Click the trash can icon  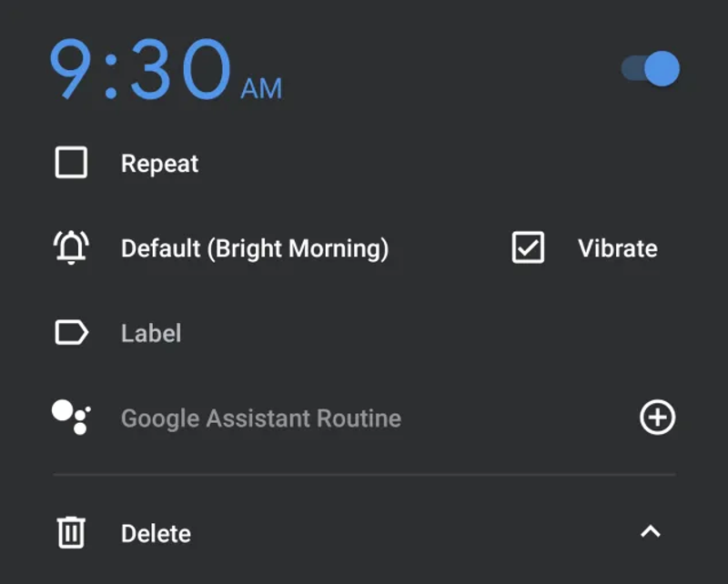click(x=71, y=532)
